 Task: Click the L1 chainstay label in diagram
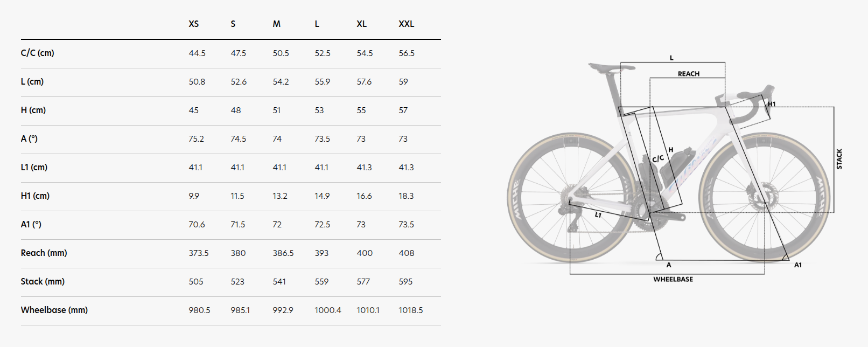point(598,215)
